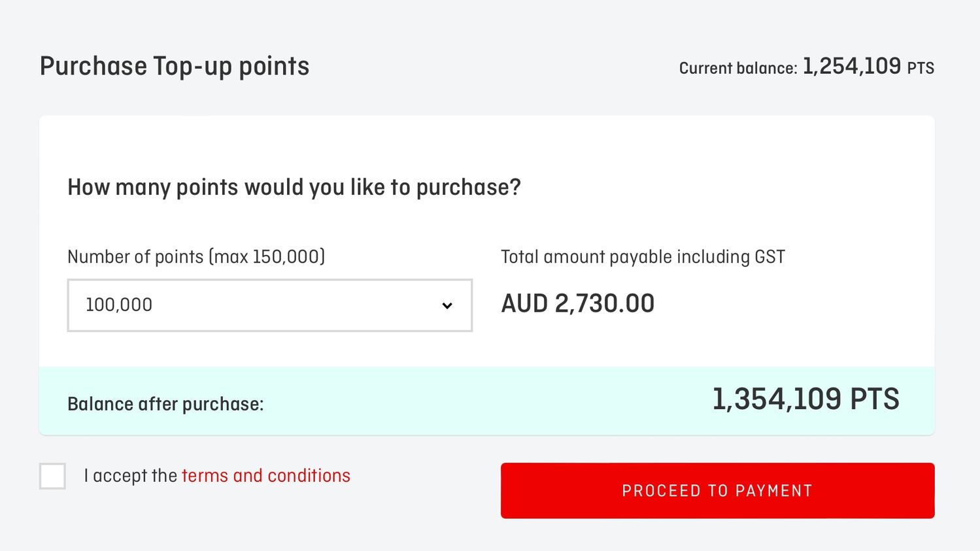Click the "How many points" question heading
Viewport: 980px width, 551px height.
[x=294, y=188]
